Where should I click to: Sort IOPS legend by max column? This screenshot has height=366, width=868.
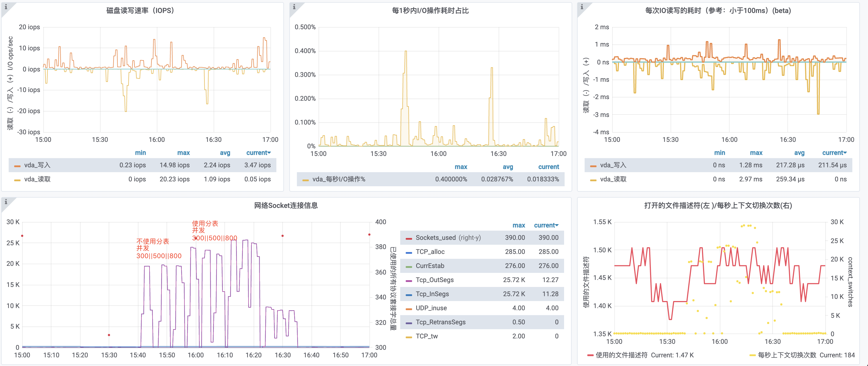tap(183, 153)
